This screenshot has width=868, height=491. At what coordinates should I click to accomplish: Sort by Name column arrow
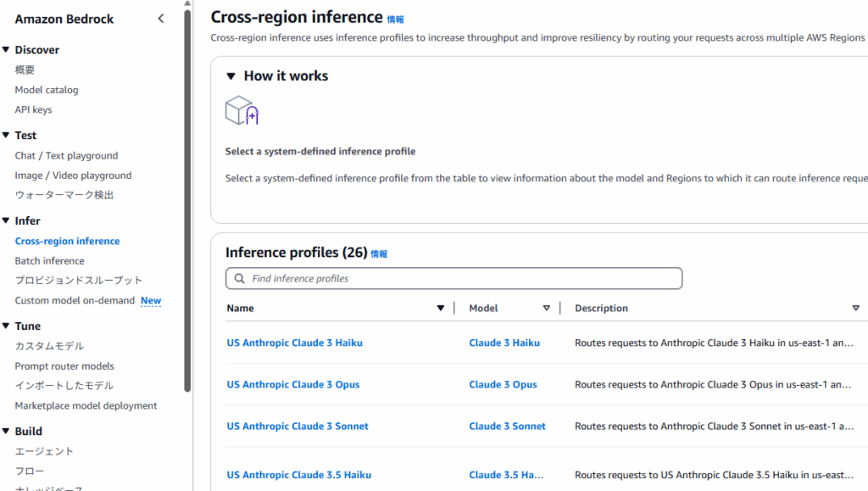click(441, 309)
